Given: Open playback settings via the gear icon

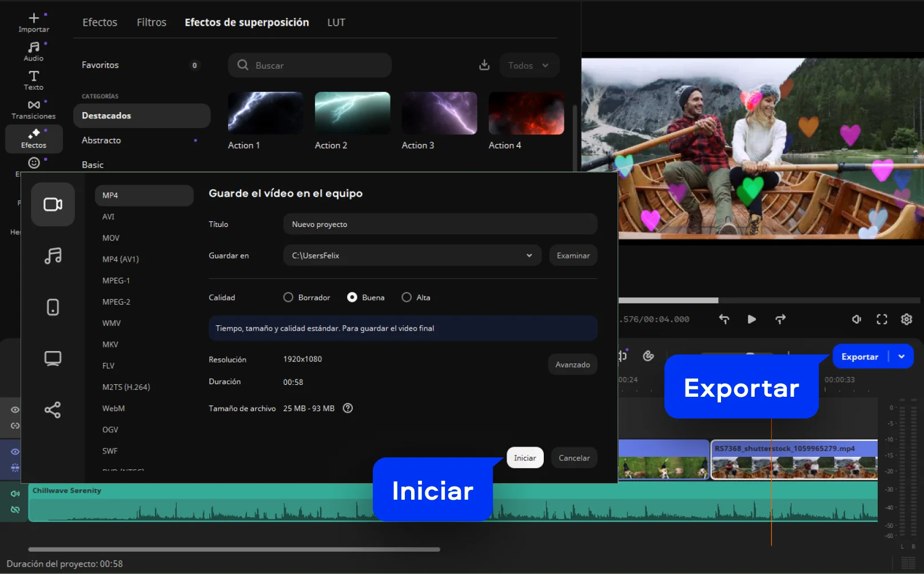Looking at the screenshot, I should [x=906, y=319].
